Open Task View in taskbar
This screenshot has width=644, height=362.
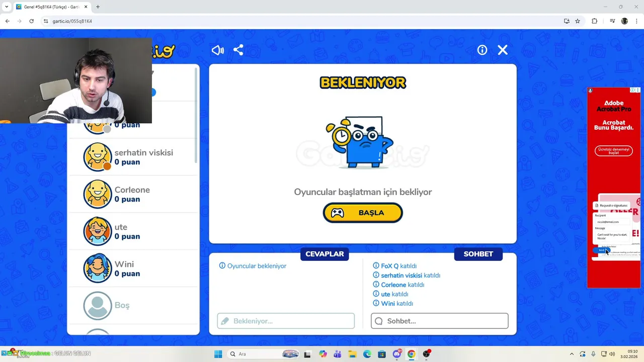tap(307, 354)
